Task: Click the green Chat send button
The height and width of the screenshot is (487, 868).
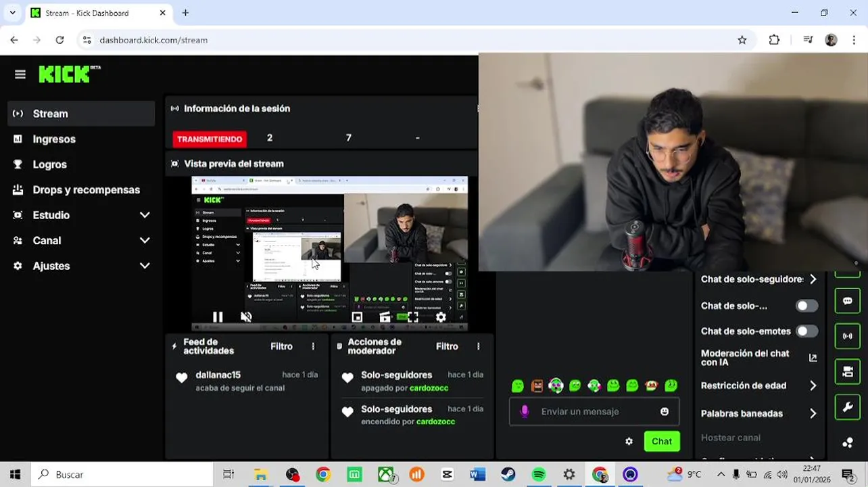Action: (662, 441)
